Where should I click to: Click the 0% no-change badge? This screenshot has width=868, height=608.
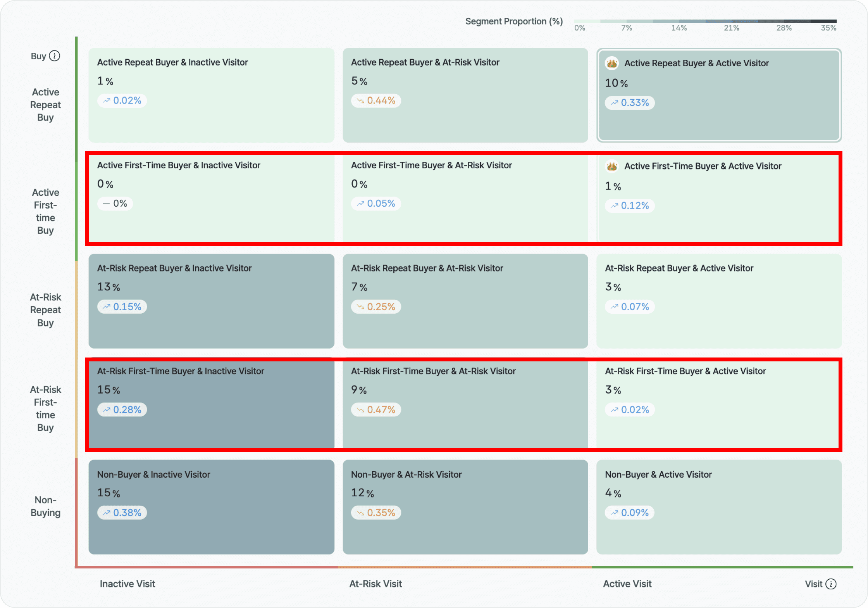[115, 204]
